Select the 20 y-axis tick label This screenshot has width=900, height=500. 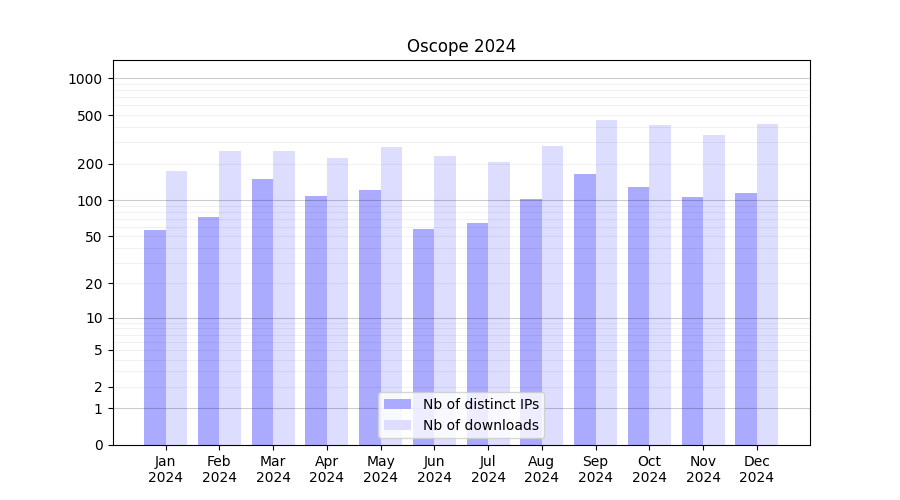[x=94, y=284]
